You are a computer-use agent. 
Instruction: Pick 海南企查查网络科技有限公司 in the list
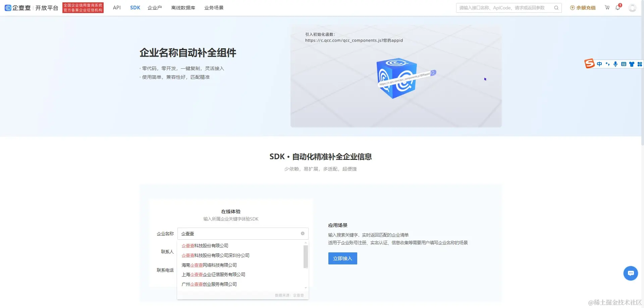tap(209, 265)
